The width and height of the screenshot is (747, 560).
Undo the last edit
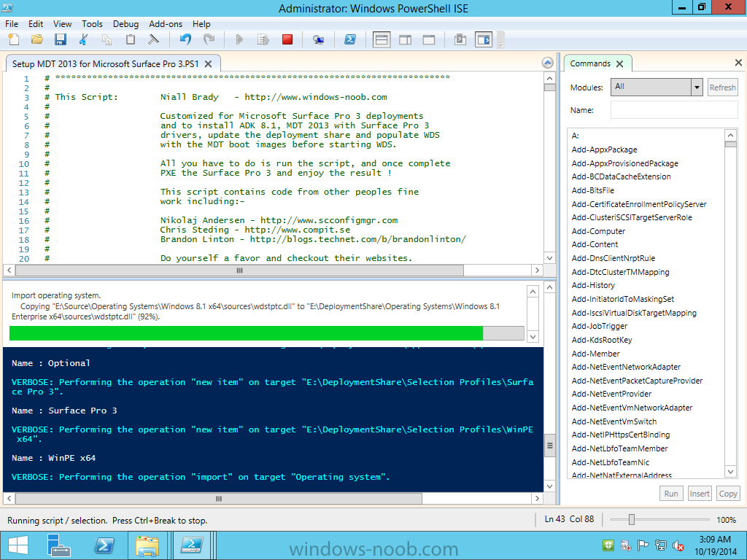coord(185,39)
